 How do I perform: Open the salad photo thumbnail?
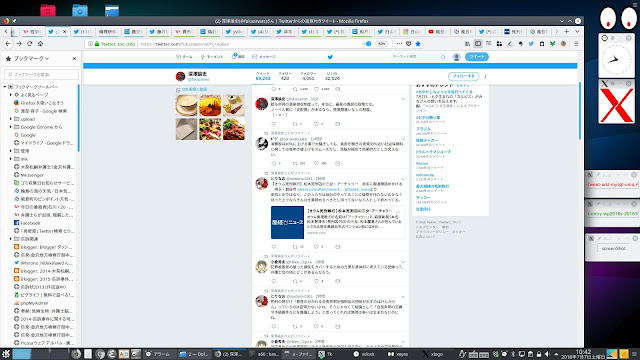[x=210, y=129]
